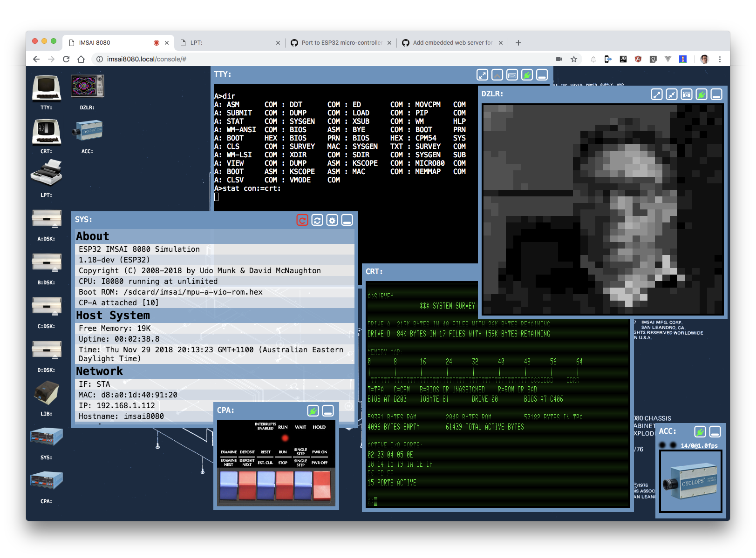Click the address bar imsai8080.local/console/#

[326, 59]
